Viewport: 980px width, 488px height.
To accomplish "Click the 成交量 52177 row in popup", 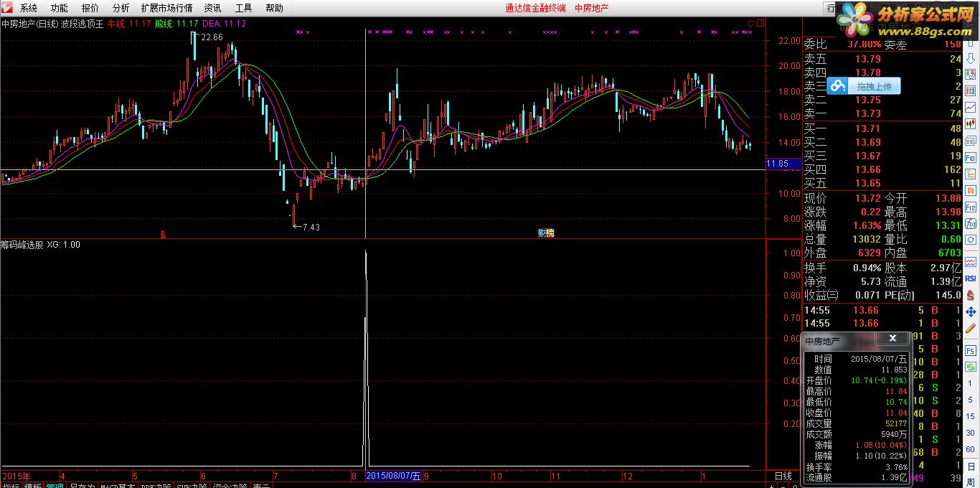I will [x=856, y=423].
